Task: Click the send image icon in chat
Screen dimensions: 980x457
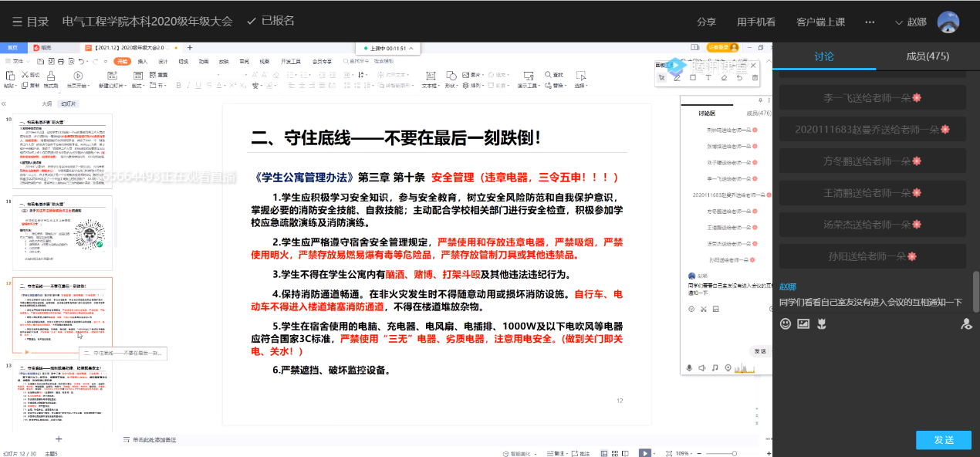Action: [803, 323]
